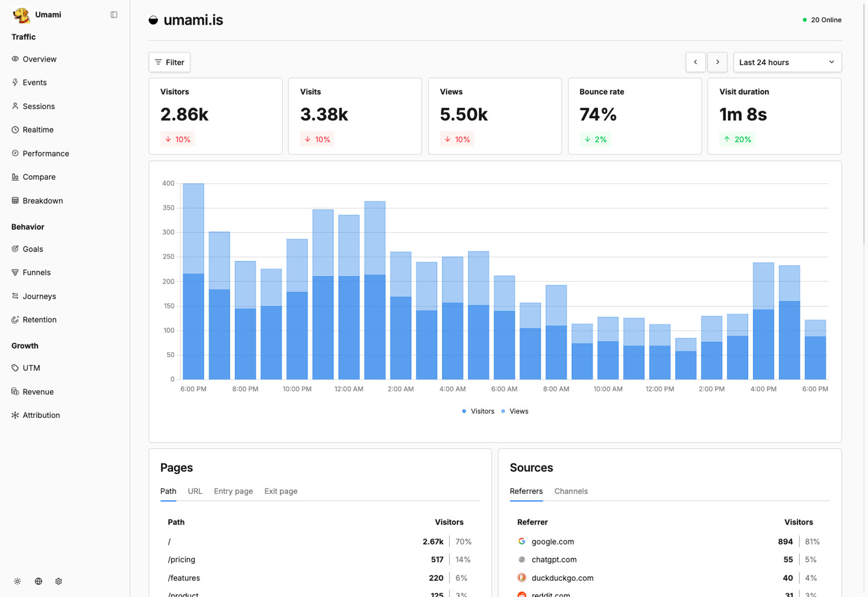
Task: Open settings gear icon in sidebar
Action: tap(58, 581)
